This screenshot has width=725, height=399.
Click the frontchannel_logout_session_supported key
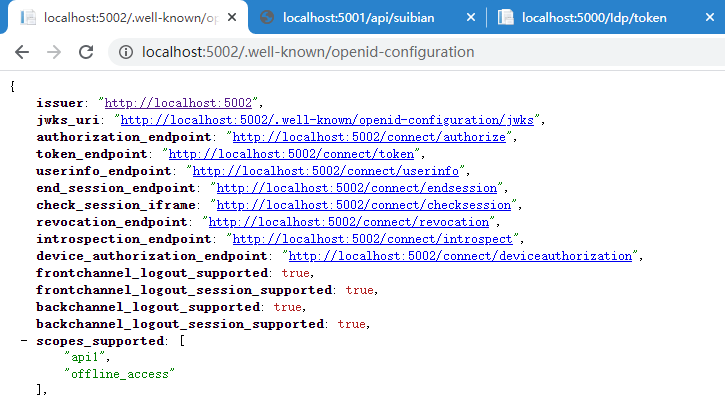(x=184, y=290)
